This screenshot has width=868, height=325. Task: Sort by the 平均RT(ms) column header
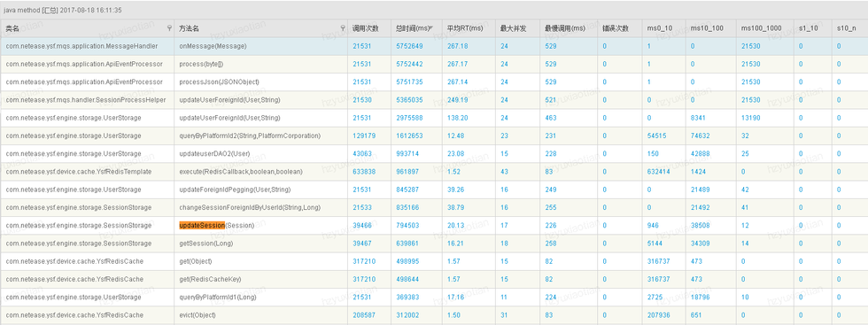pos(465,28)
